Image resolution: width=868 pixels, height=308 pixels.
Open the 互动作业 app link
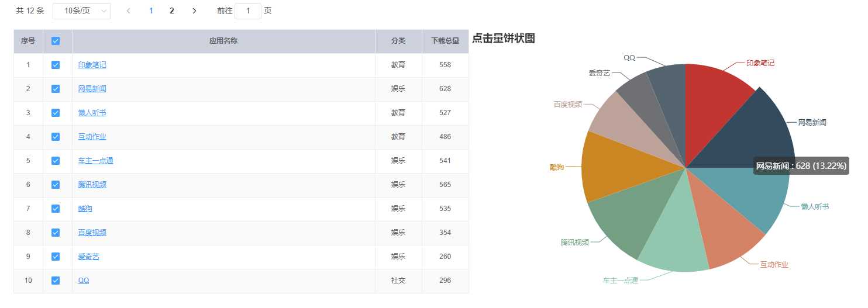pos(92,137)
